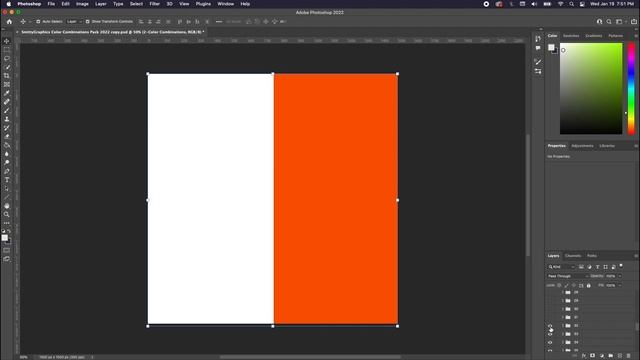Click foreground color swatch in Color panel
This screenshot has width=640, height=360.
coord(551,47)
